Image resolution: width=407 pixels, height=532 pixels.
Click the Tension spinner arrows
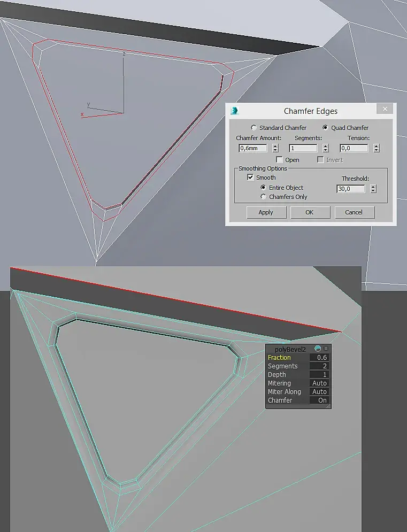[x=376, y=148]
